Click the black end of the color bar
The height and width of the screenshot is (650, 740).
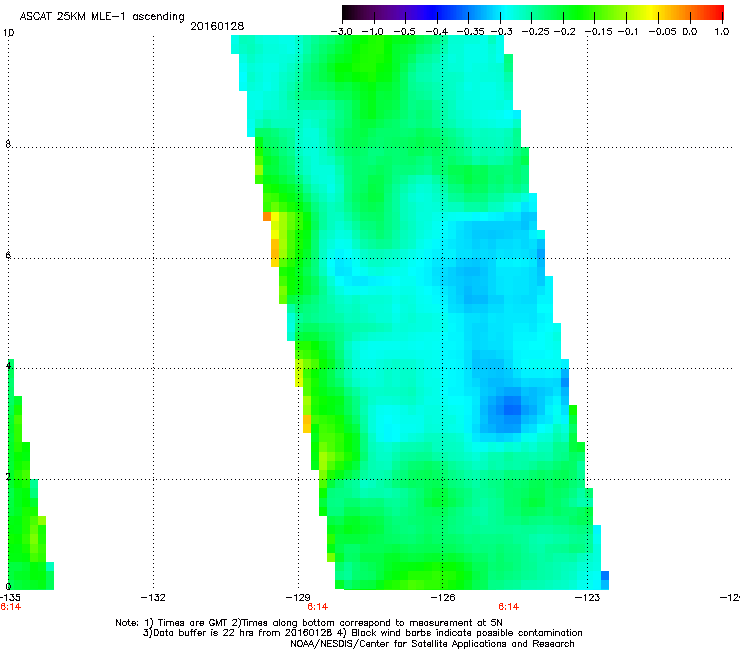pyautogui.click(x=347, y=12)
